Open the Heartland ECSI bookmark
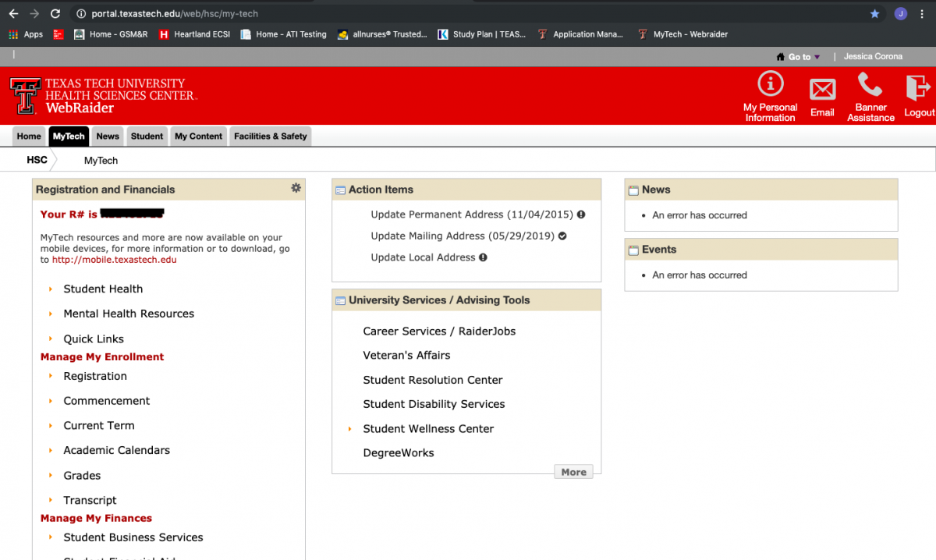 194,34
